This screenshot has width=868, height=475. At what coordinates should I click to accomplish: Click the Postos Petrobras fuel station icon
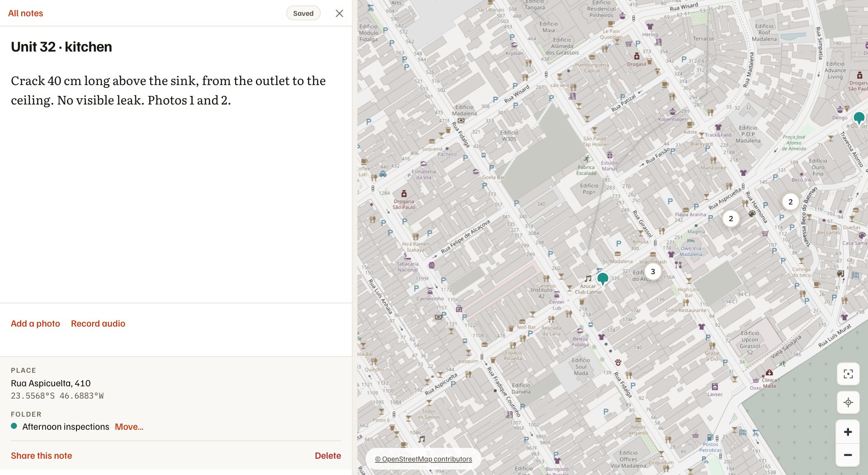pos(710,437)
